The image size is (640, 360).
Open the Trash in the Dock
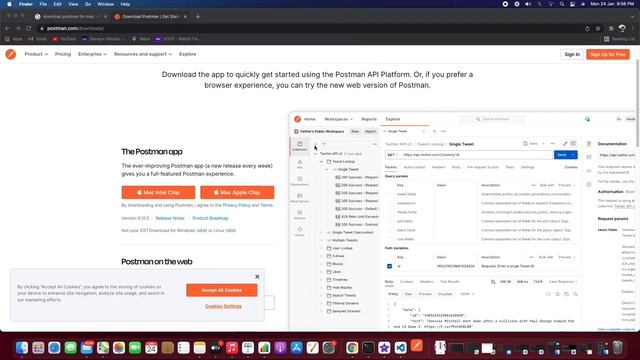[618, 348]
